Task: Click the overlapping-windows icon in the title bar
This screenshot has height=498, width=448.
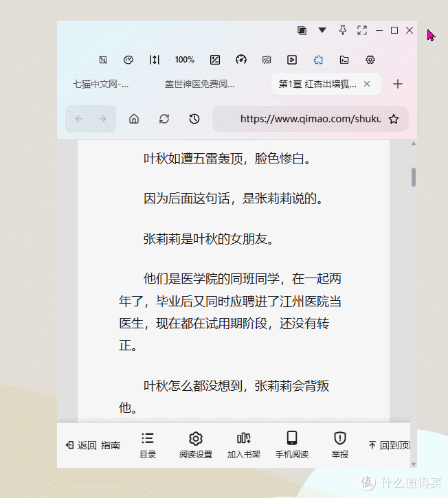Action: (x=302, y=30)
